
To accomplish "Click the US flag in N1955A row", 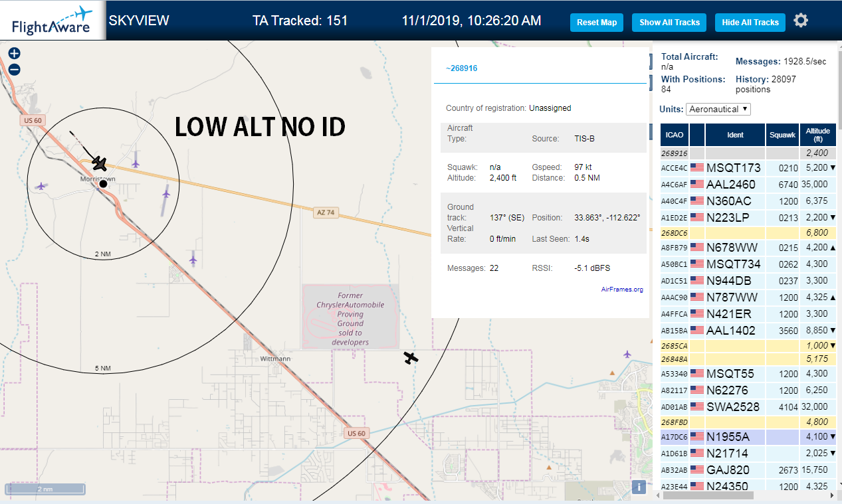I will pyautogui.click(x=697, y=436).
